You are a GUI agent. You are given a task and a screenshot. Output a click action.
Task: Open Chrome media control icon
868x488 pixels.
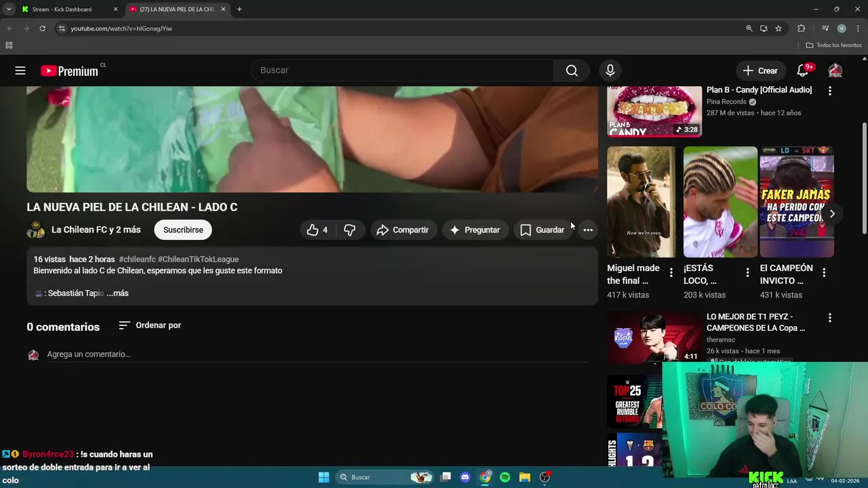click(825, 28)
